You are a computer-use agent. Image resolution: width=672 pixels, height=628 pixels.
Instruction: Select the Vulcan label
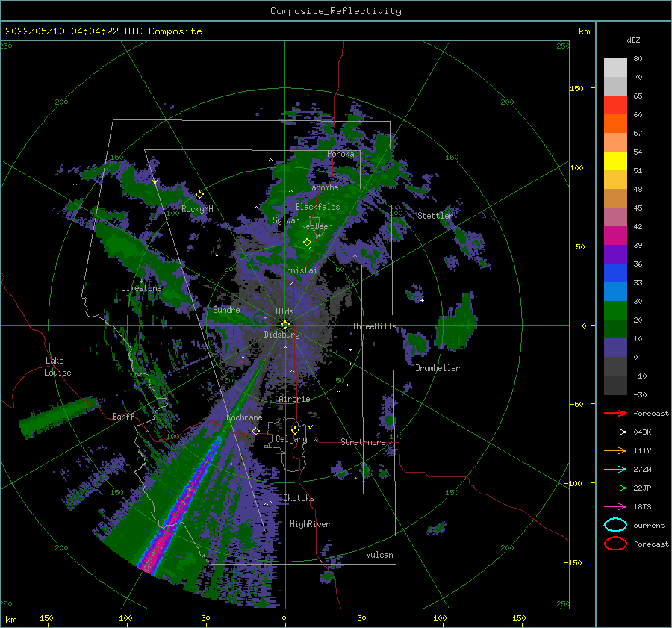379,555
